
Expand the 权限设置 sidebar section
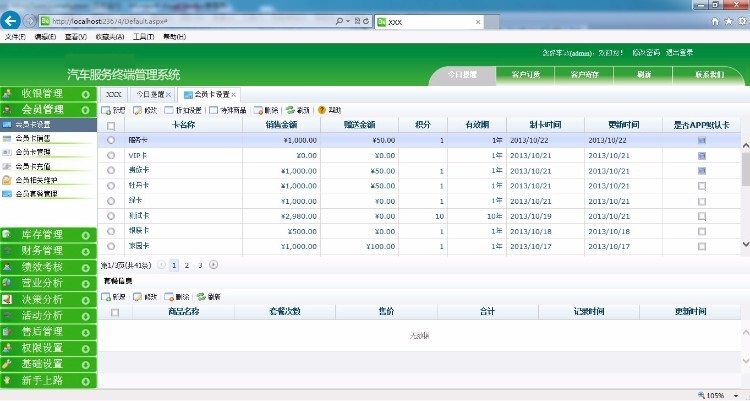pos(86,347)
